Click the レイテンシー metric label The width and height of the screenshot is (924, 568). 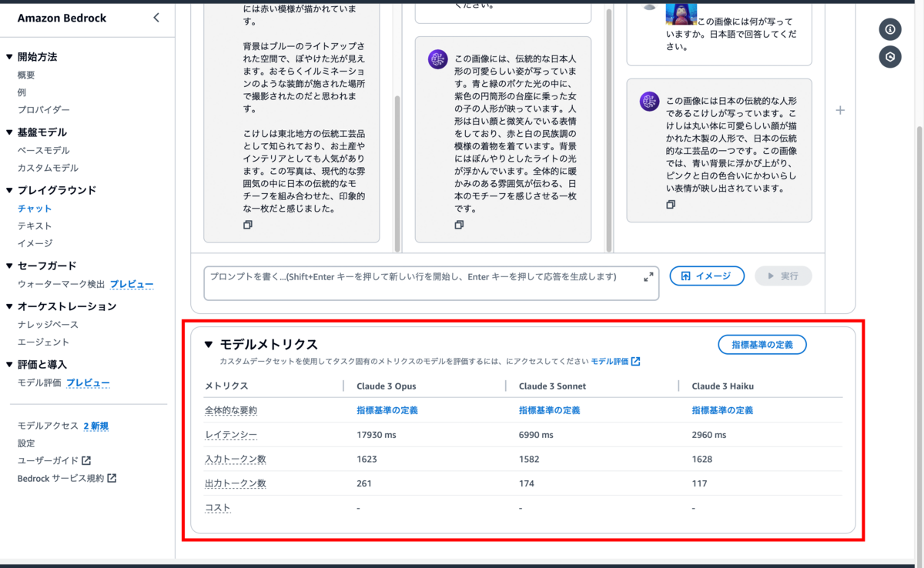(231, 435)
